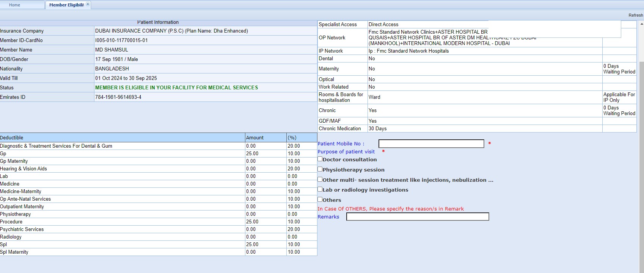
Task: Check Other multi-session treatment option
Action: [x=320, y=179]
